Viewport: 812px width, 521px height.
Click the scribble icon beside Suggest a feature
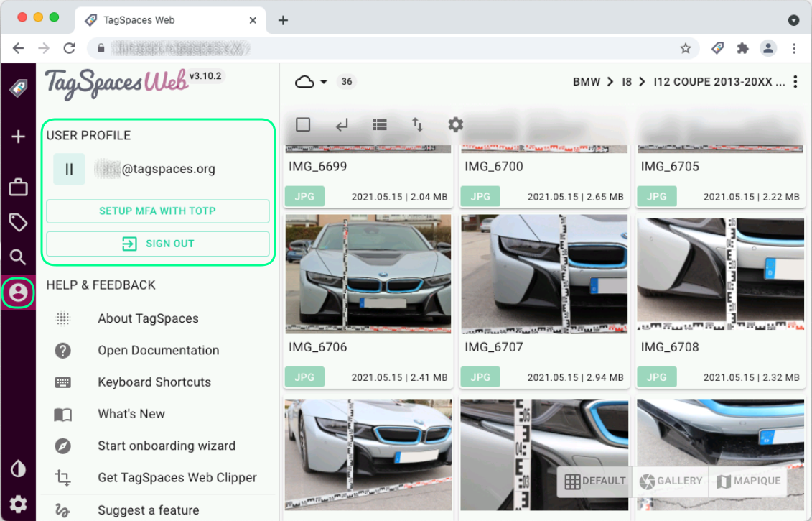point(62,510)
